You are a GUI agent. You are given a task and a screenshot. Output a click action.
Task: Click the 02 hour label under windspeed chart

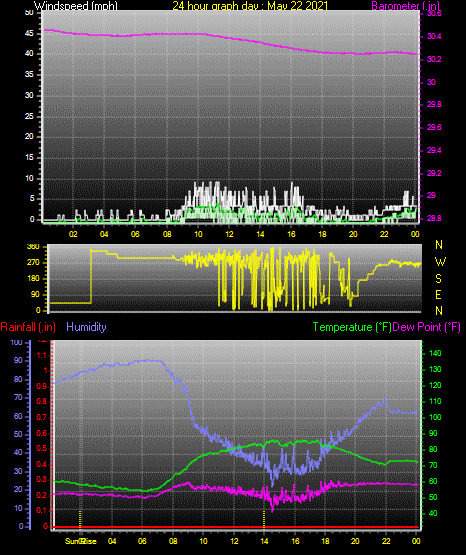73,234
